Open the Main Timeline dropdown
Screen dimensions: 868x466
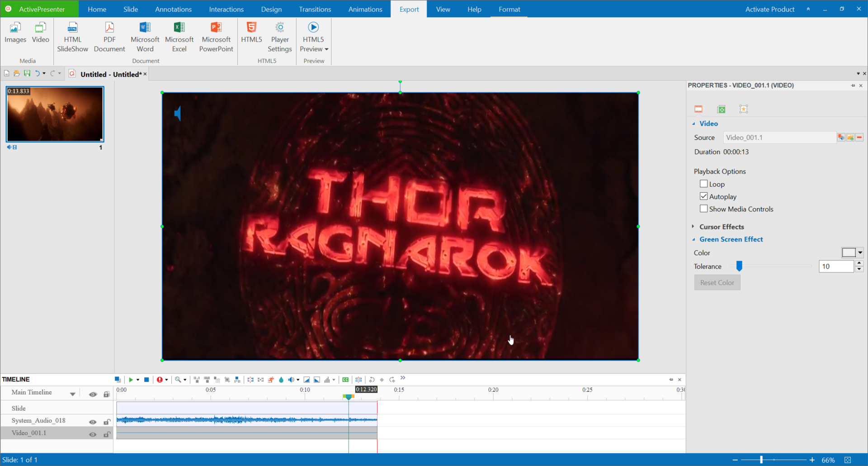click(x=72, y=393)
